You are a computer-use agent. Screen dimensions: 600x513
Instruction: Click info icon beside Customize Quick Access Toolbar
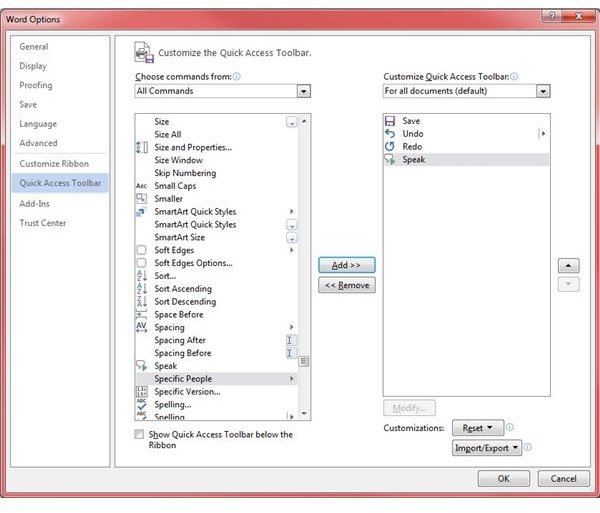click(x=514, y=77)
